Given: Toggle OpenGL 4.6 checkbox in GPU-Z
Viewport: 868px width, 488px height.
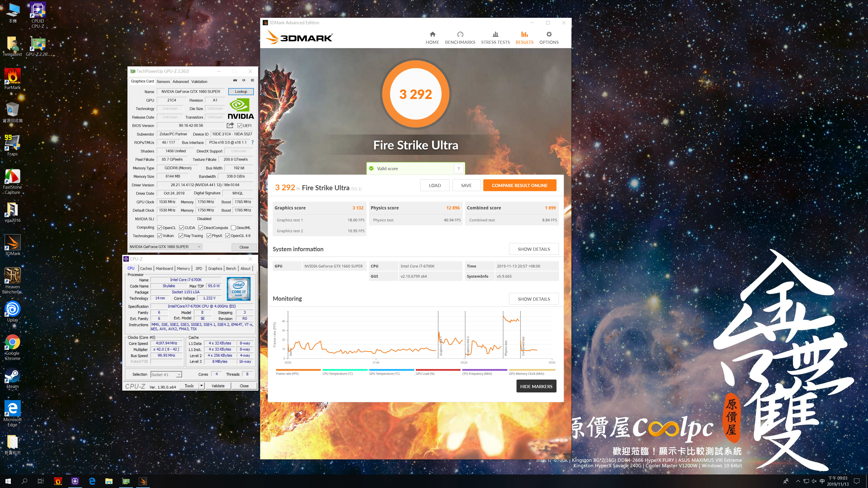Looking at the screenshot, I should [x=228, y=236].
